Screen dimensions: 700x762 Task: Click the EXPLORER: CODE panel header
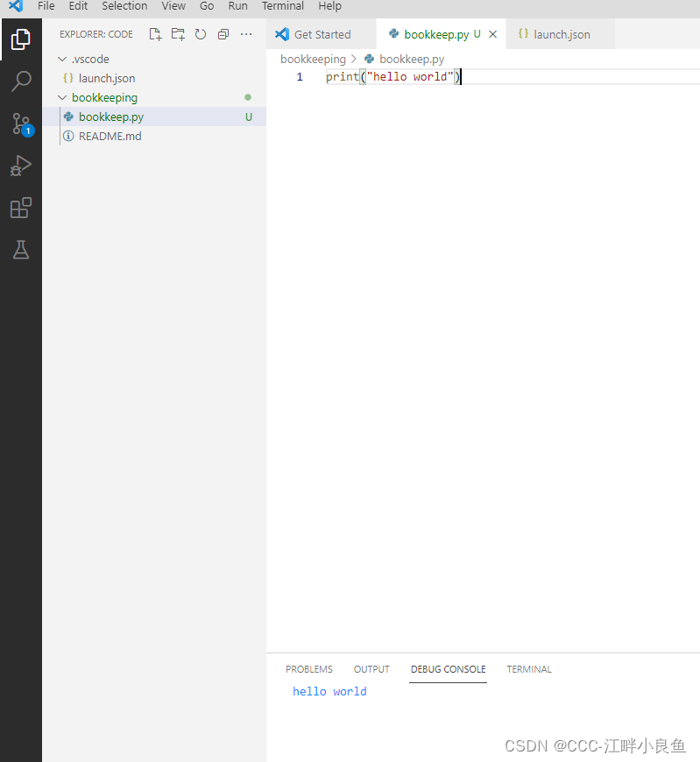(x=96, y=34)
